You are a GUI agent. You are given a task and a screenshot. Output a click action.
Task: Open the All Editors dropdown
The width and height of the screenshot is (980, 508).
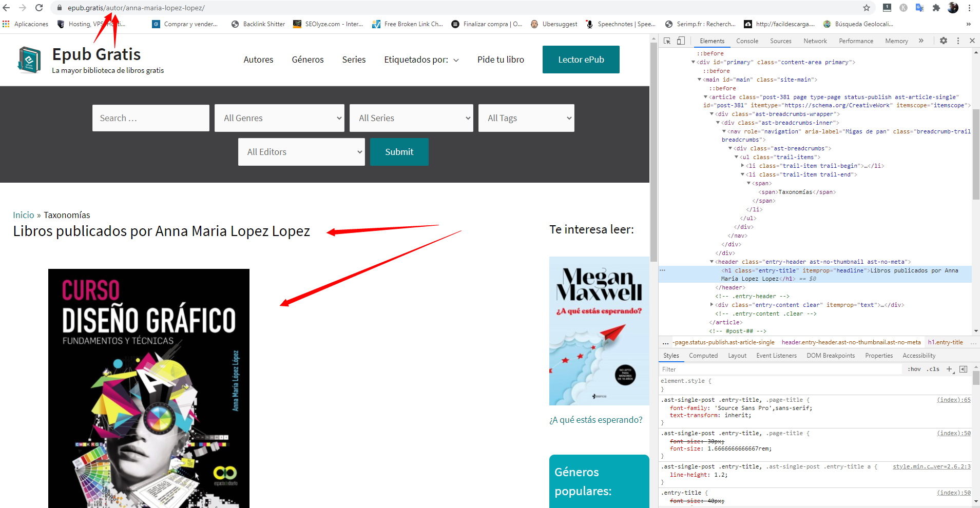pos(301,152)
